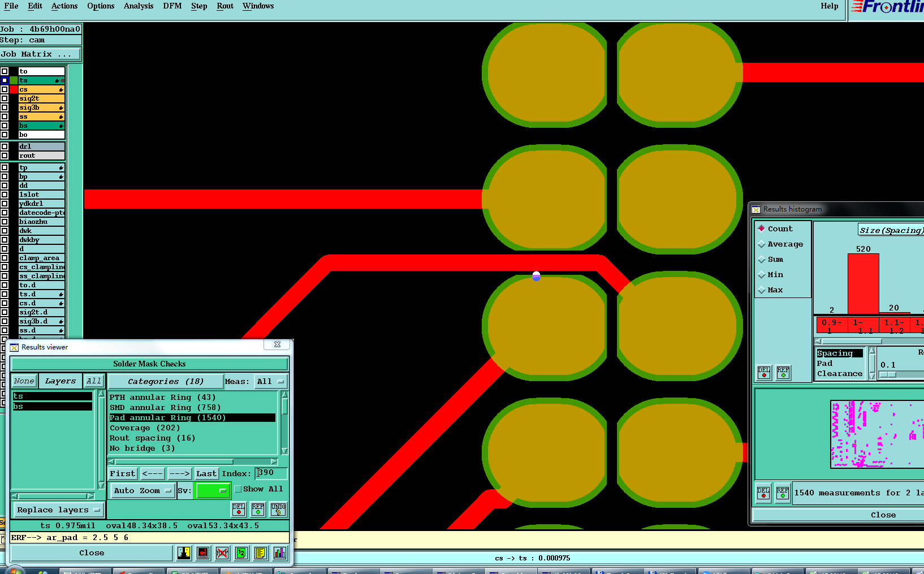Open the Rout menu
Image resolution: width=924 pixels, height=574 pixels.
tap(225, 6)
